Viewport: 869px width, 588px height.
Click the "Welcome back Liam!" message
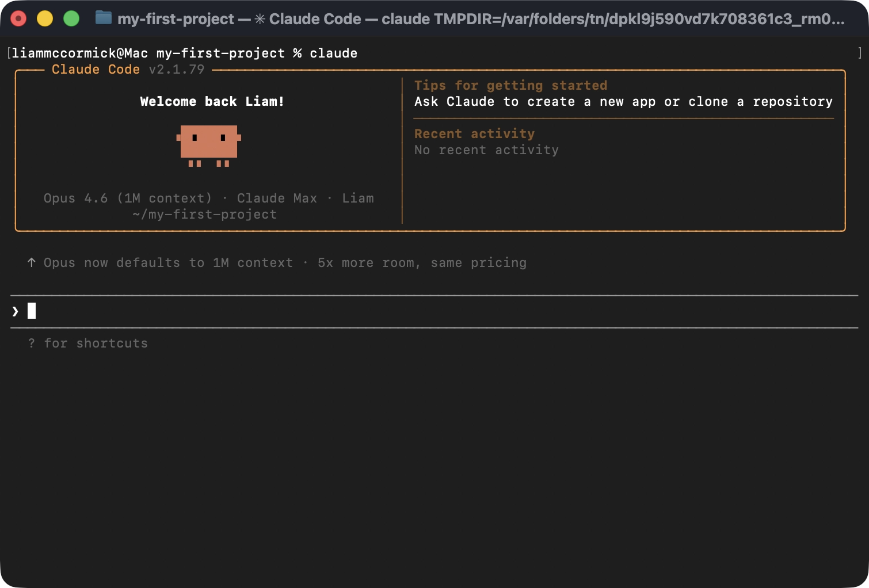[212, 102]
